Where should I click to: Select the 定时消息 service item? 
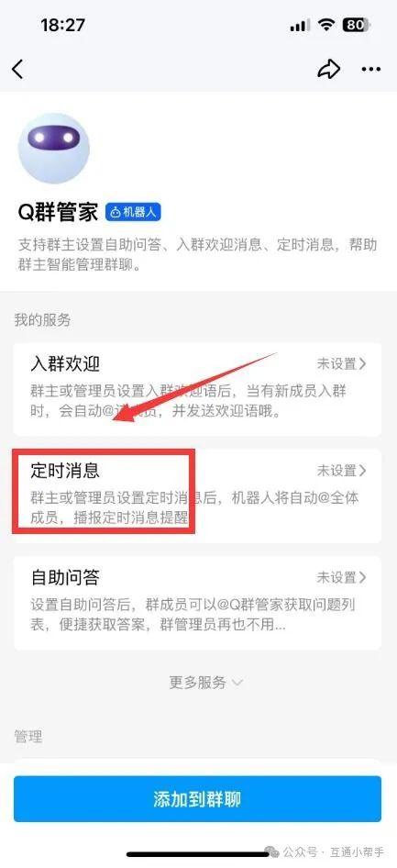point(197,496)
